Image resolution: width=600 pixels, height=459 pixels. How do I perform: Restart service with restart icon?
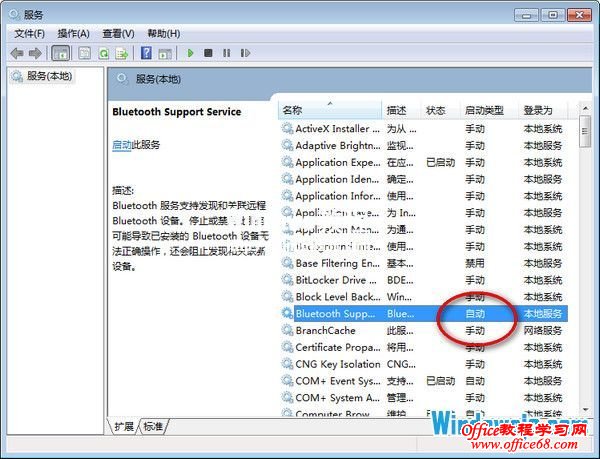click(x=245, y=53)
